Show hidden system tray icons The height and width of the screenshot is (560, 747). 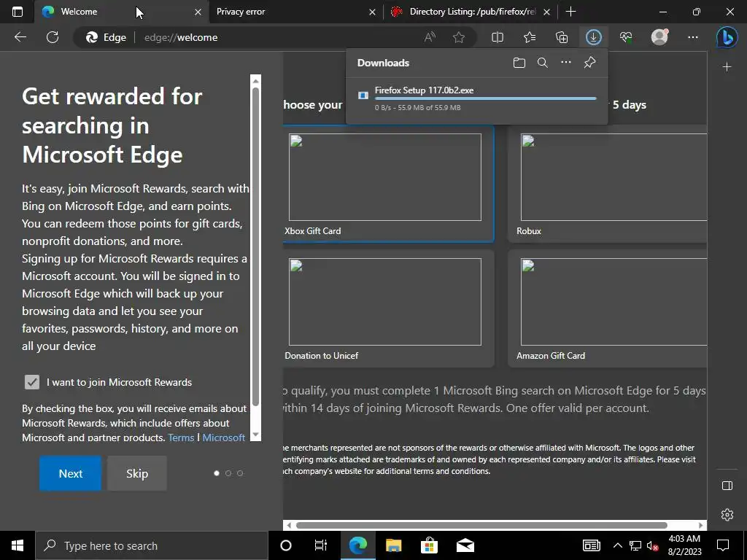(617, 545)
